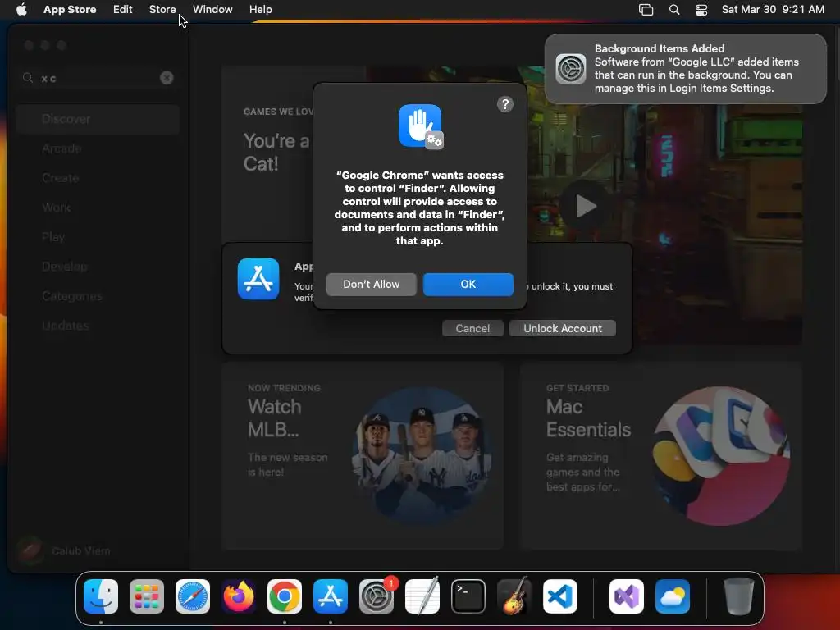
Task: Open Firefox from the Dock
Action: [239, 596]
